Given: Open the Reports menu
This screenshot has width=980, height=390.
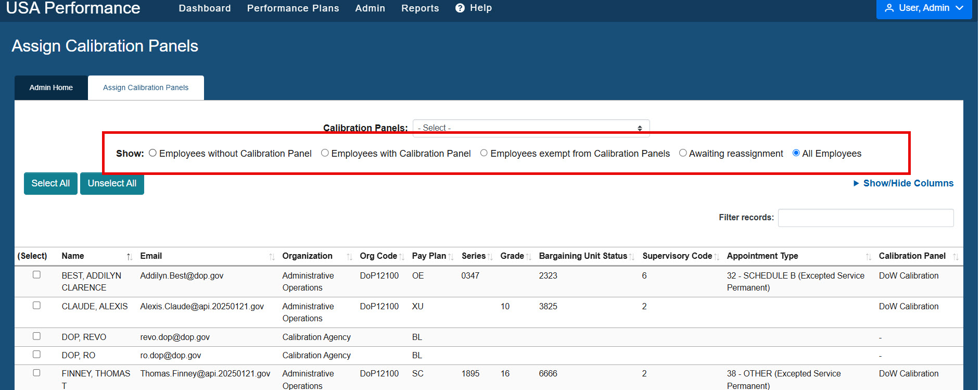Looking at the screenshot, I should click(420, 8).
